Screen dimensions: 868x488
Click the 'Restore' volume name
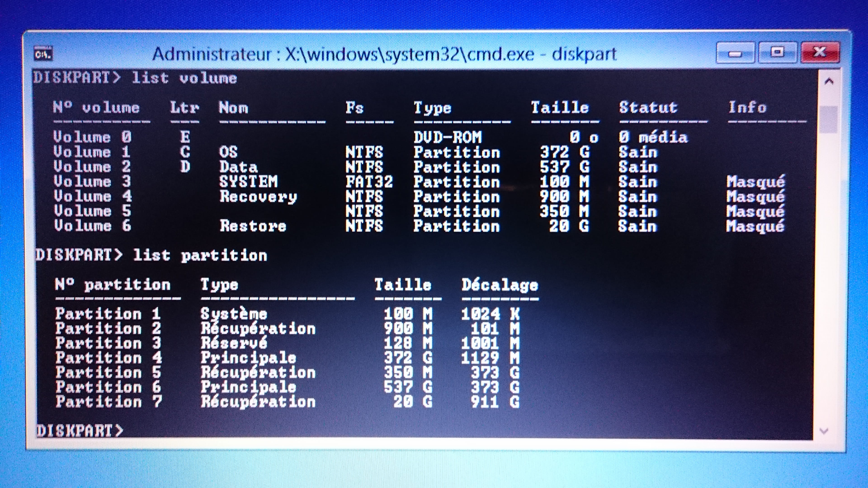[253, 226]
